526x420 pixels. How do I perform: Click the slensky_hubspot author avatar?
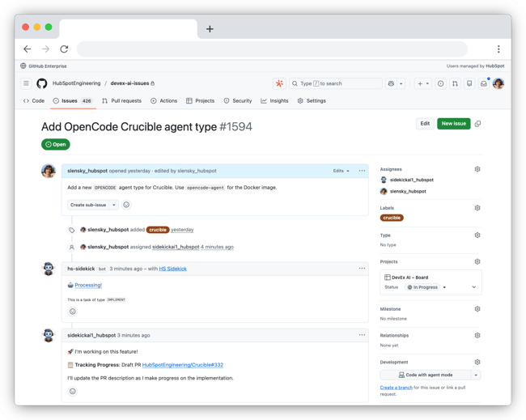tap(49, 171)
